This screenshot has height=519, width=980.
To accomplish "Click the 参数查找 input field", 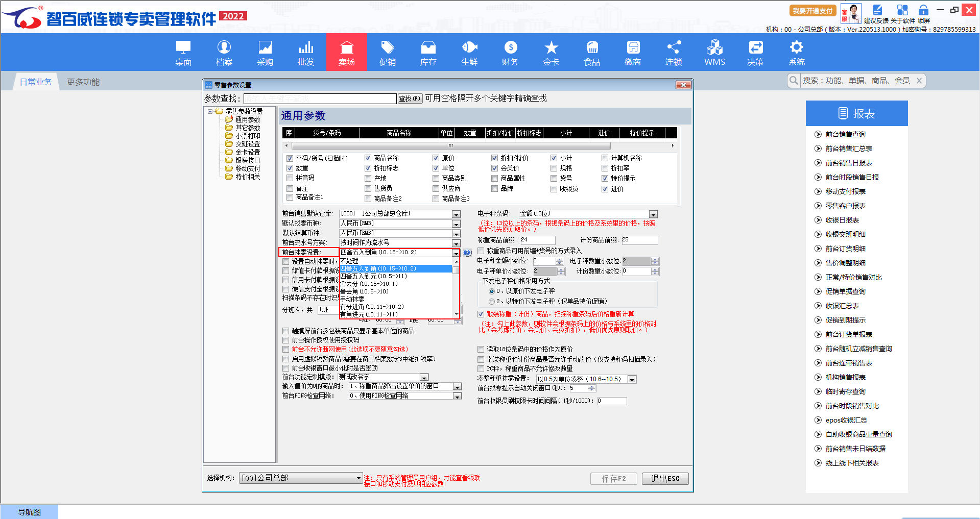I will (x=320, y=98).
